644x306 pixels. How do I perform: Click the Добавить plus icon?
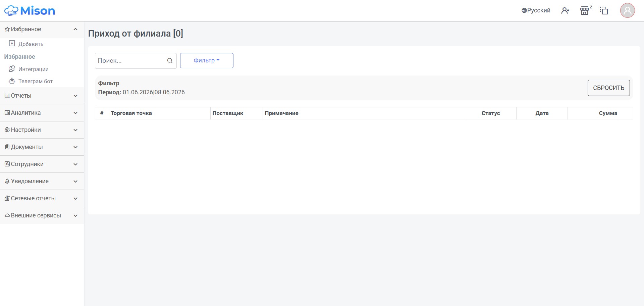tap(12, 44)
